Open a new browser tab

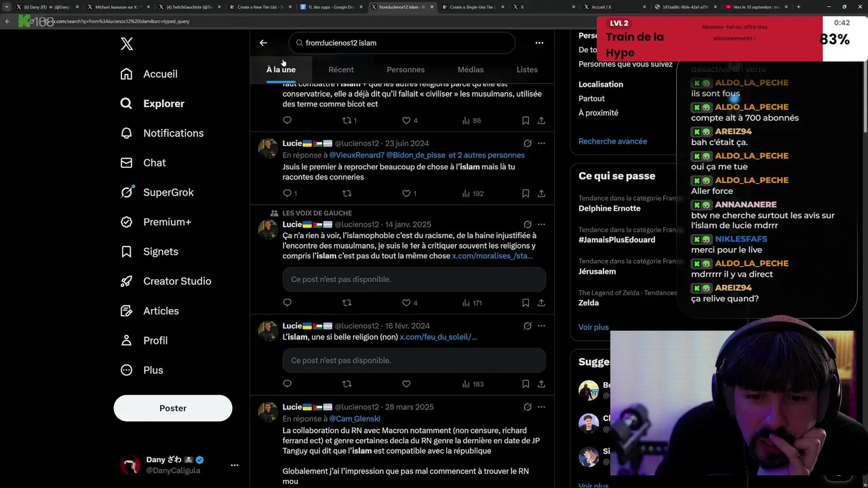798,7
